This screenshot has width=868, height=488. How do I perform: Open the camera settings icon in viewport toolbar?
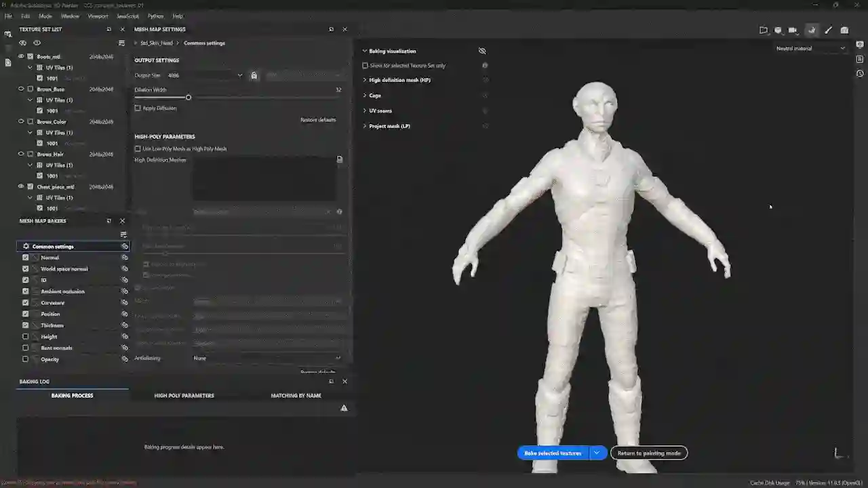pyautogui.click(x=793, y=30)
